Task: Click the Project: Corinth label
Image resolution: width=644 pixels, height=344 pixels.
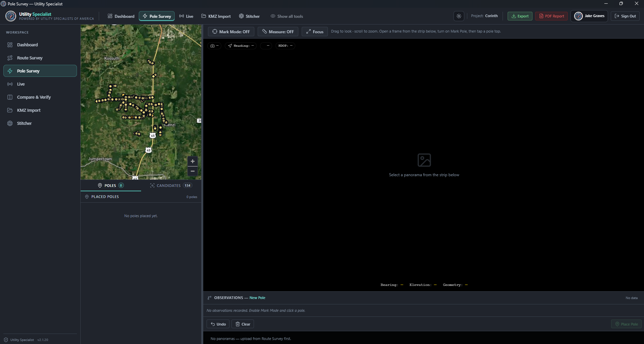Action: pos(484,16)
